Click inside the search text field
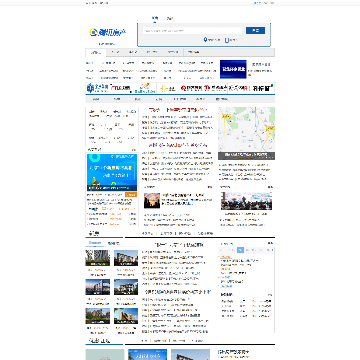This screenshot has height=360, width=360. [192, 31]
